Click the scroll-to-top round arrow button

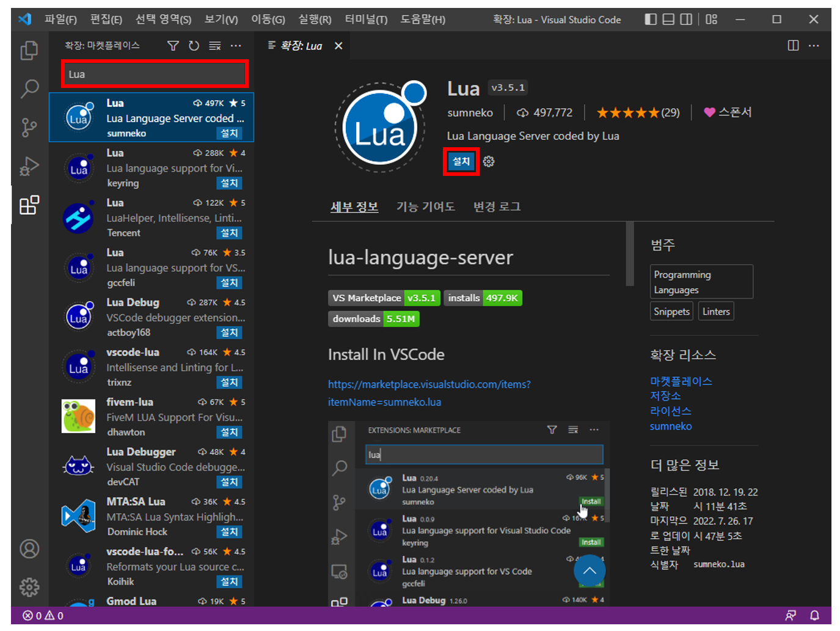pos(590,571)
